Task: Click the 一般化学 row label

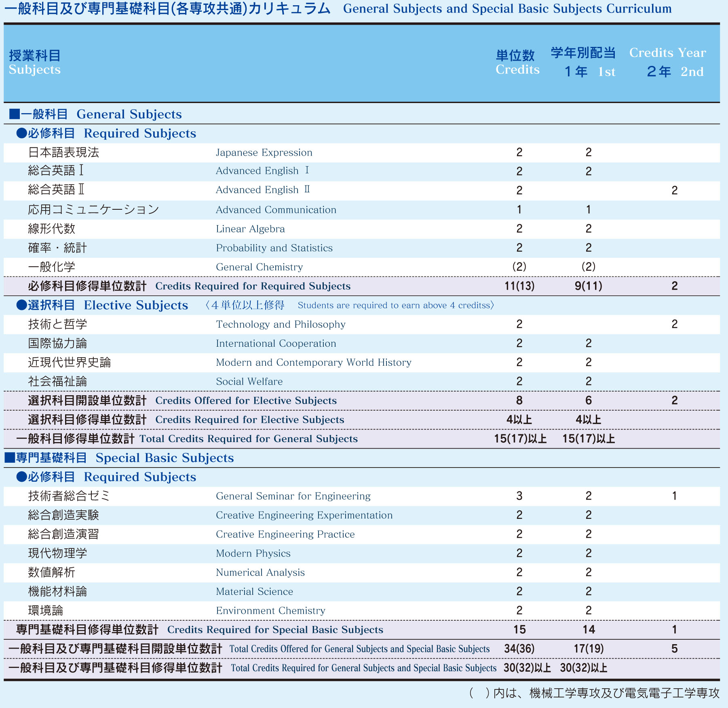Action: pyautogui.click(x=52, y=267)
